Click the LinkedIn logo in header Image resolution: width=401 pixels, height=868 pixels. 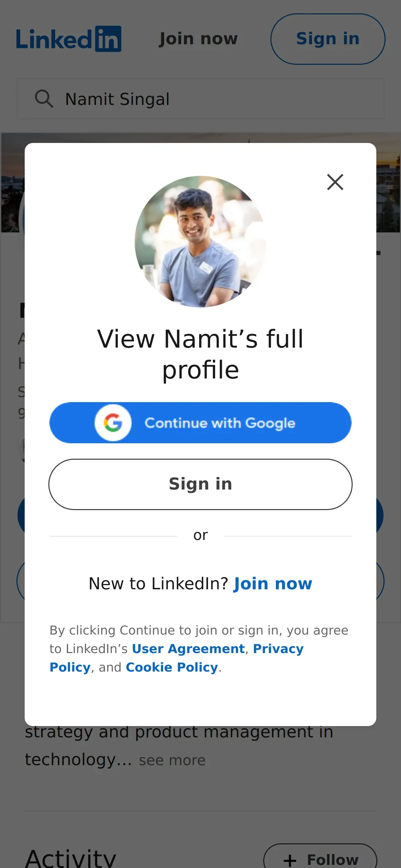point(69,39)
